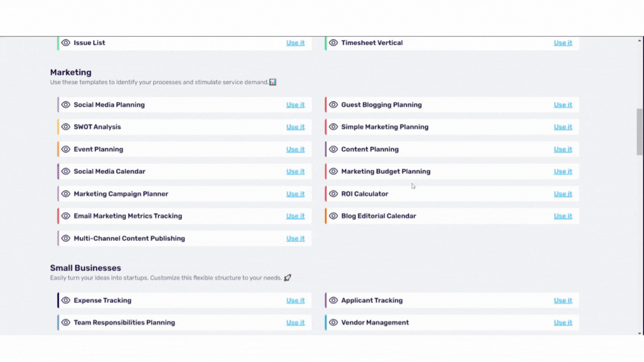Click eye icon for Timesheet Vertical
The image size is (644, 362).
(x=334, y=43)
